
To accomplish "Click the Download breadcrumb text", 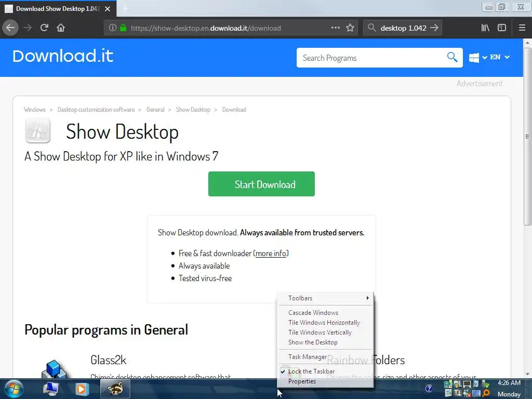I will coord(234,110).
